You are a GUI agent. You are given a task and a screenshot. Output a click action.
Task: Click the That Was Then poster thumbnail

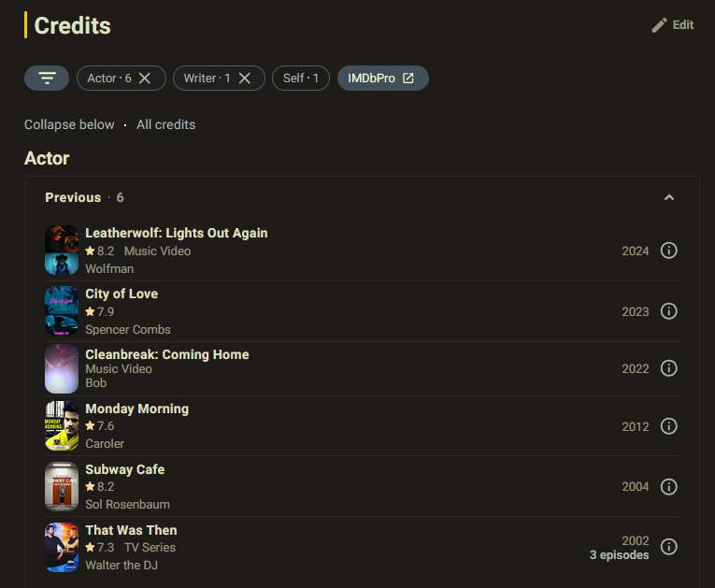click(x=62, y=547)
